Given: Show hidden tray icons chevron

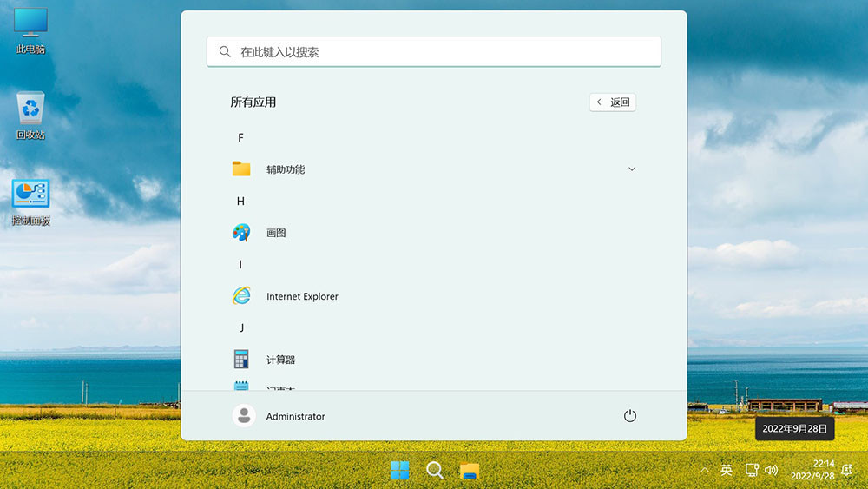Looking at the screenshot, I should (704, 470).
